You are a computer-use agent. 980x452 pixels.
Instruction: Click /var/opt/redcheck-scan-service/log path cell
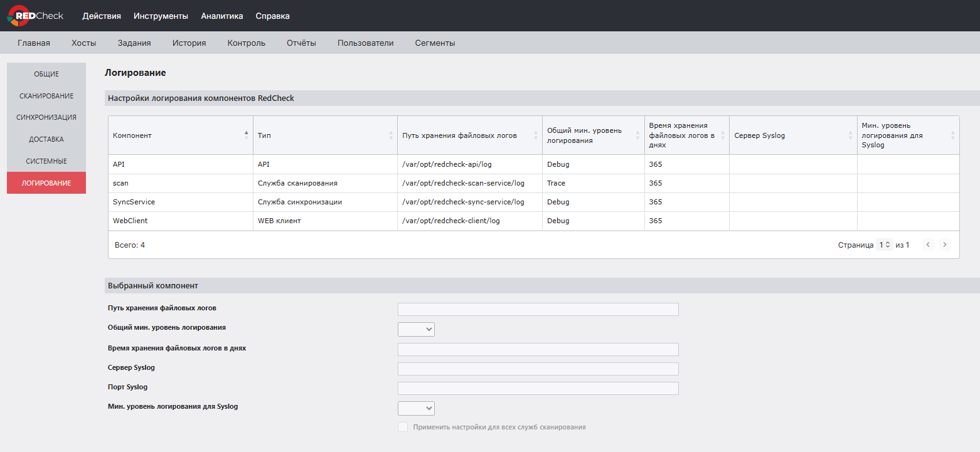(470, 183)
